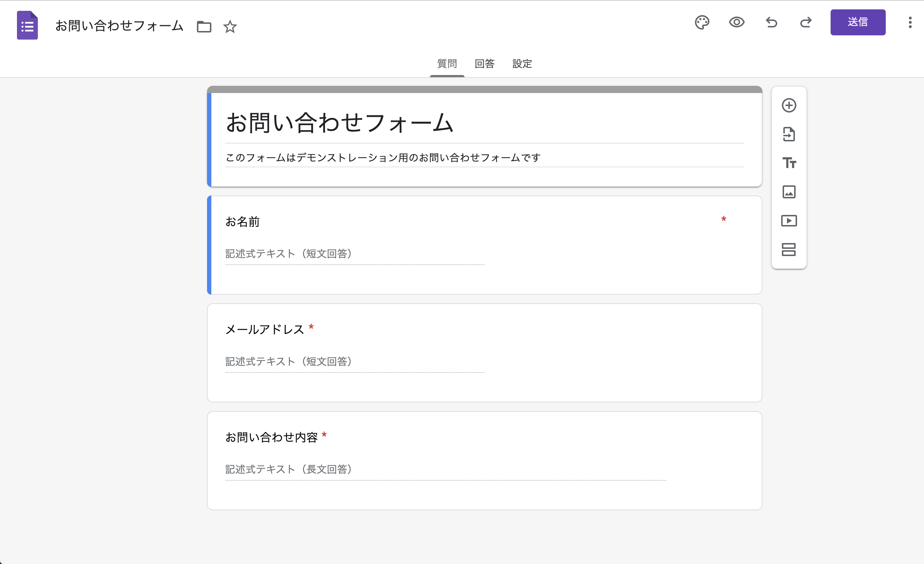Click the undo arrow
This screenshot has width=924, height=564.
[x=771, y=22]
